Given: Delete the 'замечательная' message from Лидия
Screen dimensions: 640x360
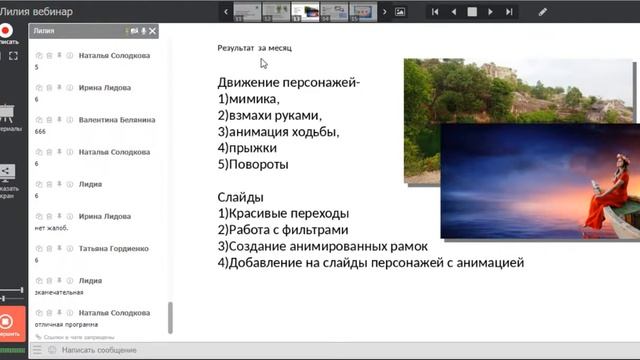Looking at the screenshot, I should [x=49, y=281].
